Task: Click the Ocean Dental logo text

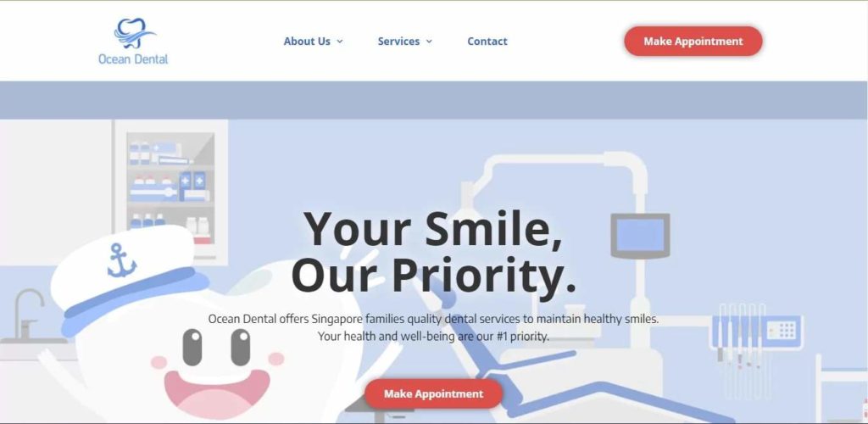Action: click(x=133, y=59)
